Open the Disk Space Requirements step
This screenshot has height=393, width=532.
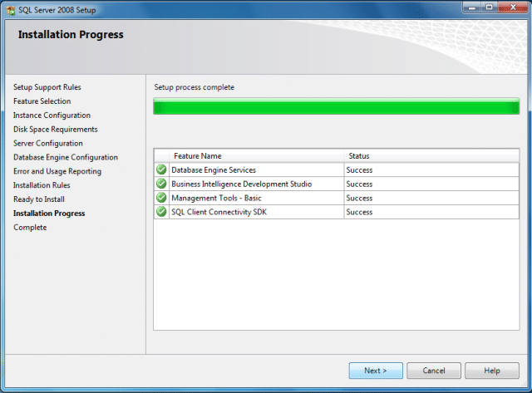pyautogui.click(x=56, y=129)
